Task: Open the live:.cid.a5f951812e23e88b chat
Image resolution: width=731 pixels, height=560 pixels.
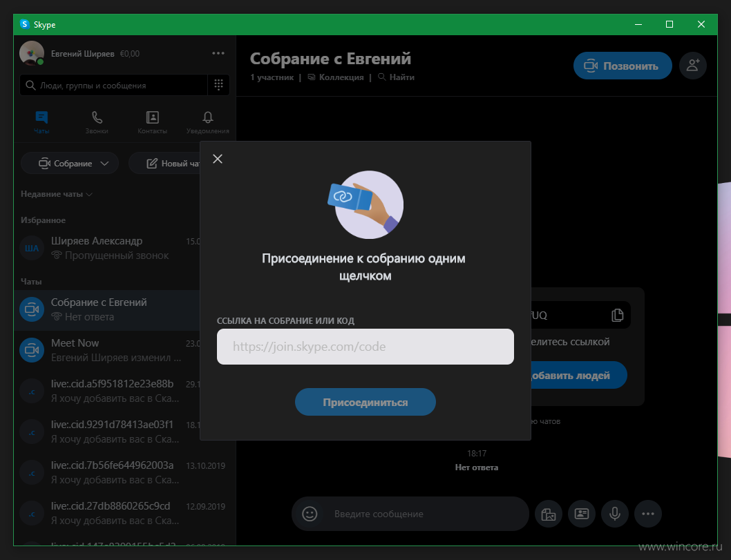Action: coord(107,391)
